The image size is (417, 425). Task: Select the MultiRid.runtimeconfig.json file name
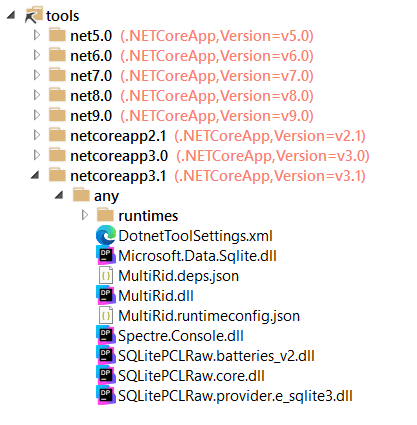point(209,317)
